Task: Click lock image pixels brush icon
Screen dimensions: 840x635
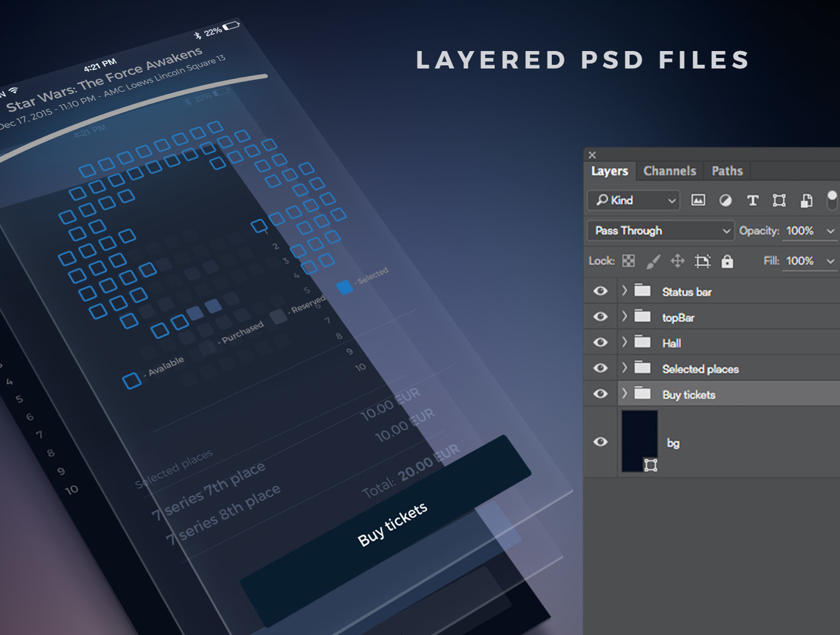Action: [653, 261]
